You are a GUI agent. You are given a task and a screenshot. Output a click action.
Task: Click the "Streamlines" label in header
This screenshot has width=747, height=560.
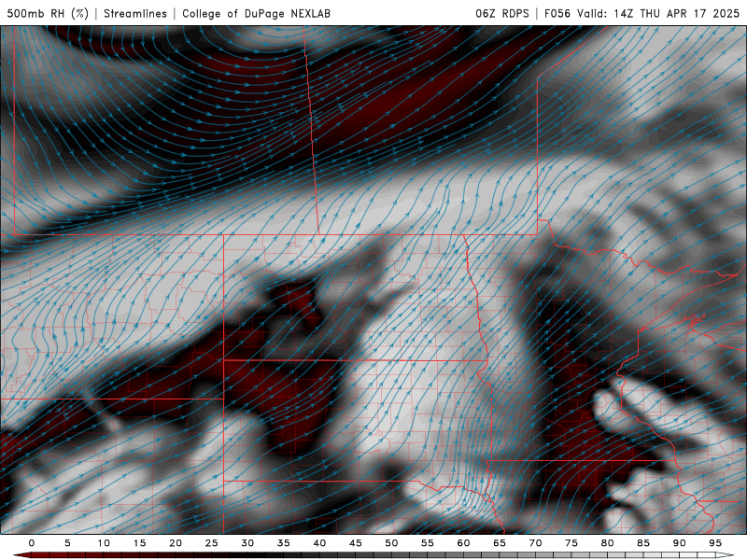click(135, 13)
